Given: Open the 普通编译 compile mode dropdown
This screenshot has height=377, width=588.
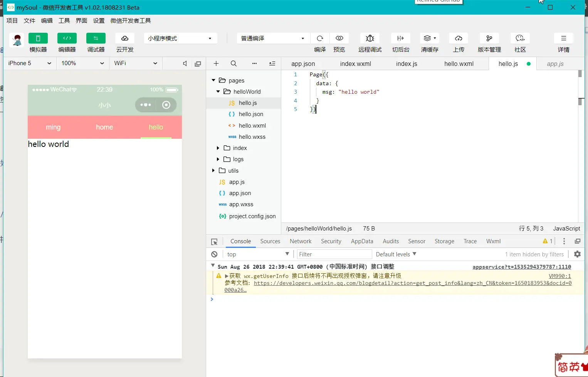Looking at the screenshot, I should pyautogui.click(x=273, y=38).
